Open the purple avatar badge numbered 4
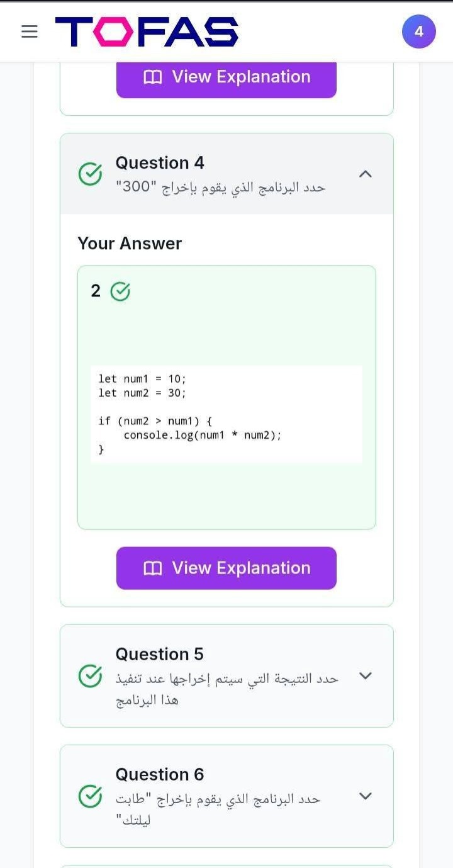This screenshot has height=868, width=453. pos(418,31)
